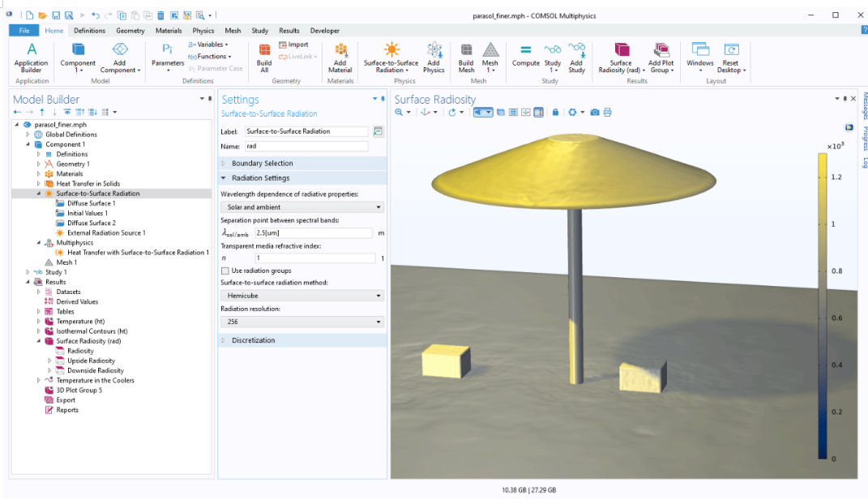Enable Use radiation groups checkbox

[x=224, y=271]
